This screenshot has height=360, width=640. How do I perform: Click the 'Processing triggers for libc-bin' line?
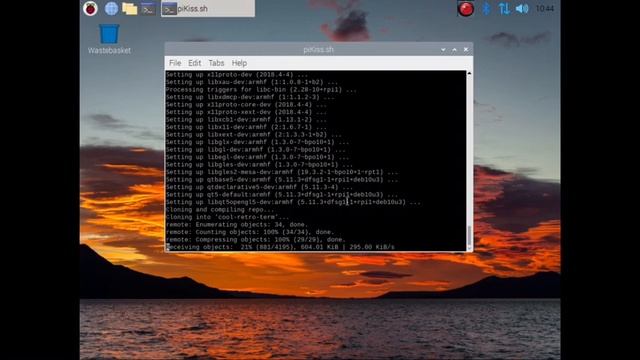click(261, 90)
